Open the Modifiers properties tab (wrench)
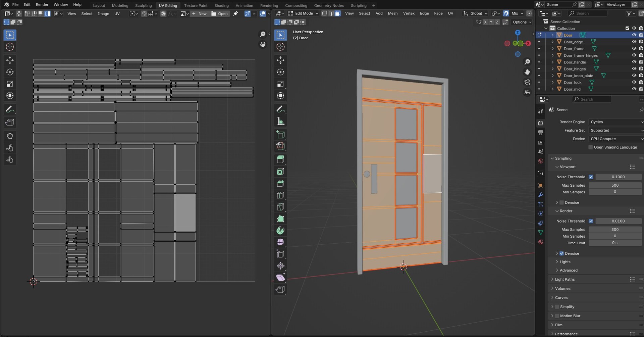This screenshot has height=337, width=644. 541,195
